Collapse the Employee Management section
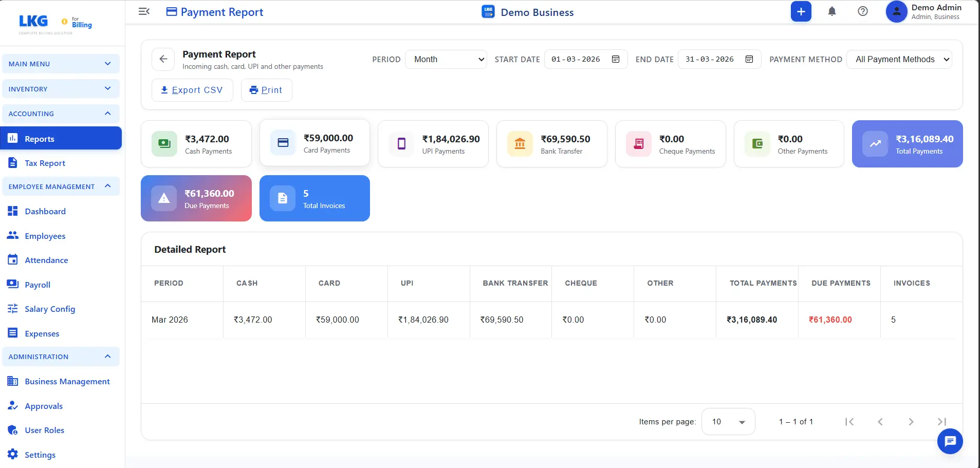This screenshot has height=468, width=980. (x=61, y=186)
